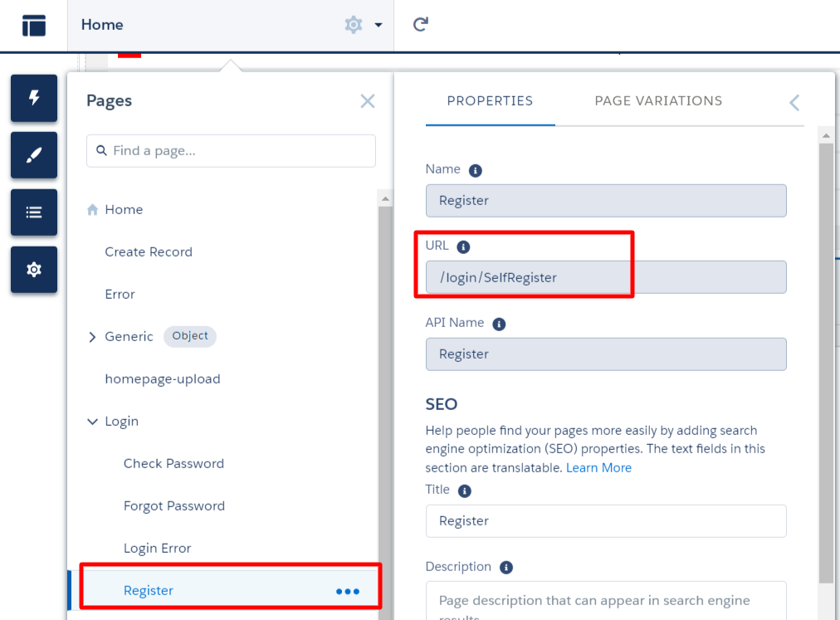Click the Learn More link

tap(598, 468)
